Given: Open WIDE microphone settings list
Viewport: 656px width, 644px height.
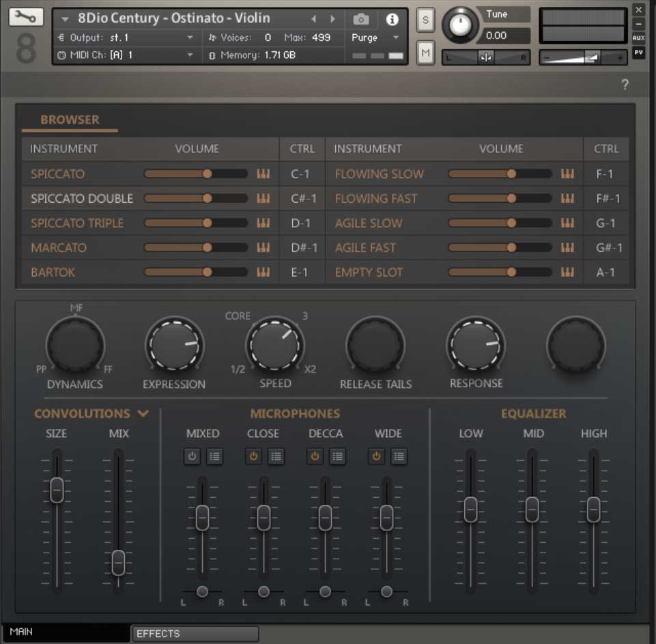Looking at the screenshot, I should pyautogui.click(x=399, y=456).
